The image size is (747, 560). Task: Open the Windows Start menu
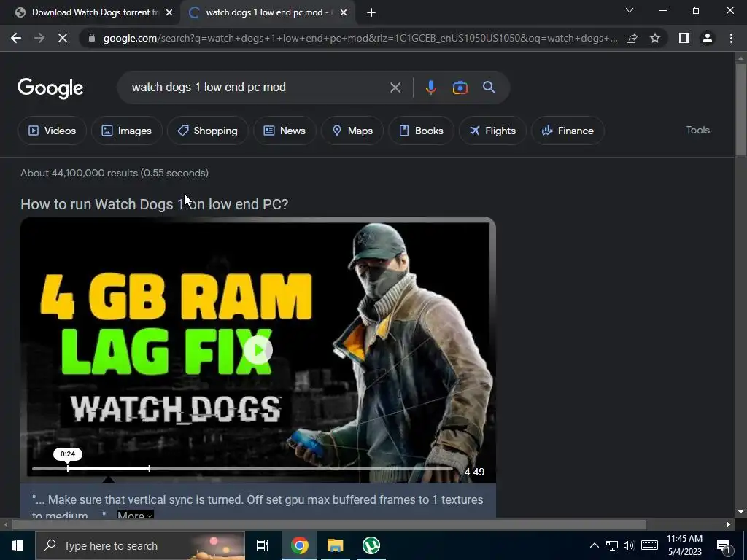[18, 545]
